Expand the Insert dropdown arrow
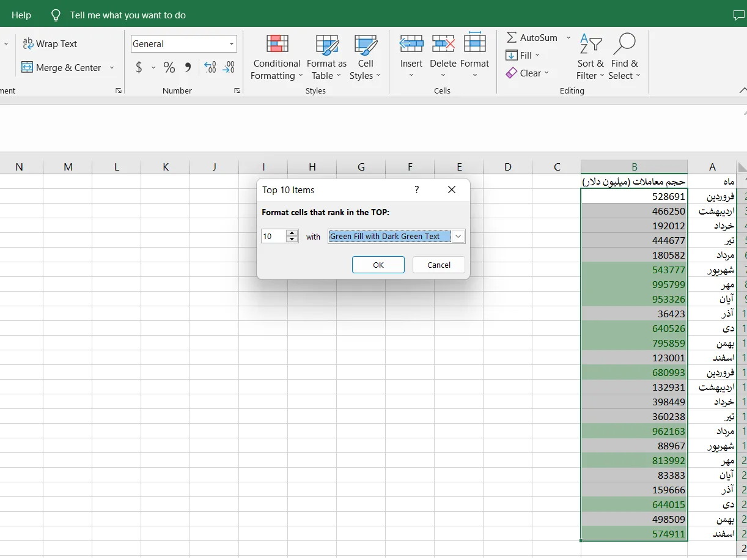Image resolution: width=747 pixels, height=560 pixels. 411,76
